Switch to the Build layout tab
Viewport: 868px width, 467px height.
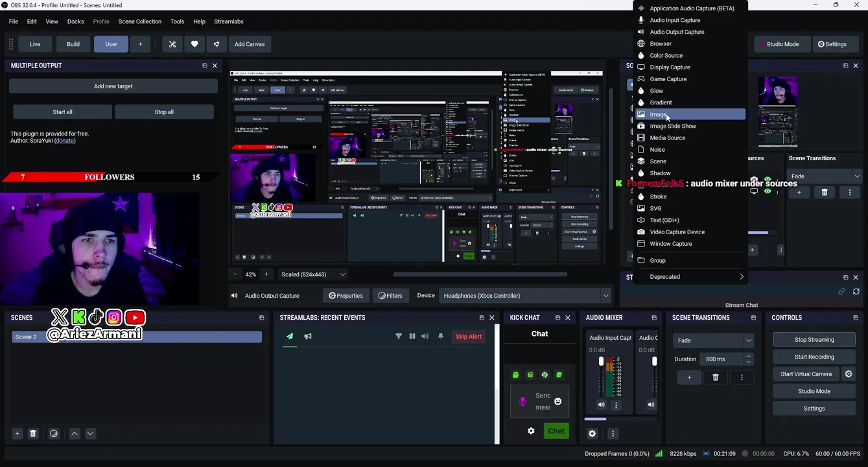(x=73, y=44)
